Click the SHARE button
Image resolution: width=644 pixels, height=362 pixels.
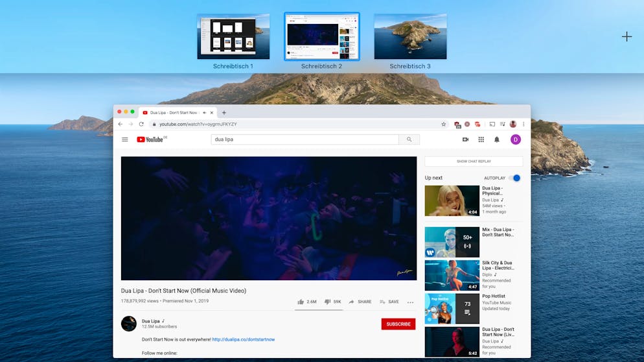point(360,302)
